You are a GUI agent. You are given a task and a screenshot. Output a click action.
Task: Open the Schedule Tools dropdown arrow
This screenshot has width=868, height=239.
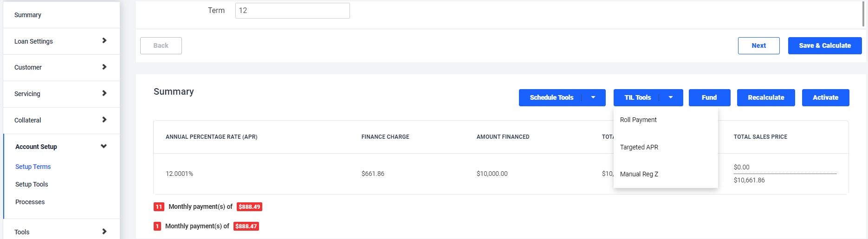pos(593,97)
